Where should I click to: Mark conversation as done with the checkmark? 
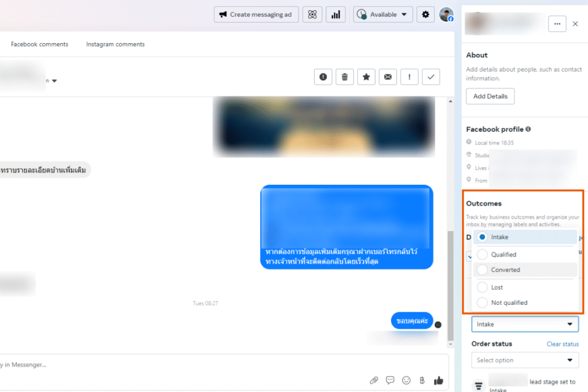[431, 77]
